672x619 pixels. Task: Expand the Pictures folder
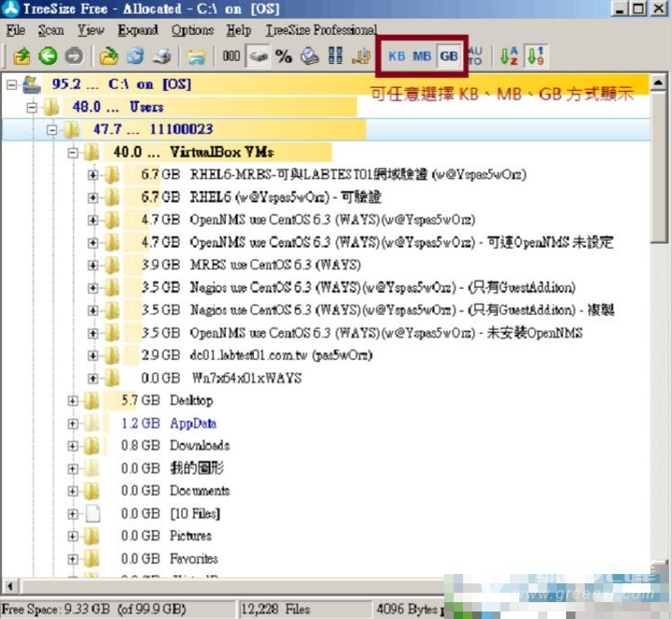coord(73,536)
